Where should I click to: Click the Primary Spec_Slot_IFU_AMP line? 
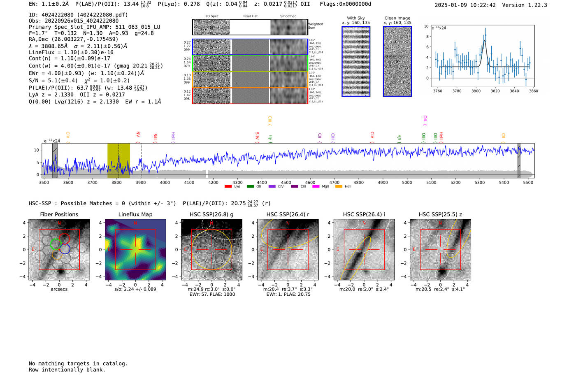(95, 27)
